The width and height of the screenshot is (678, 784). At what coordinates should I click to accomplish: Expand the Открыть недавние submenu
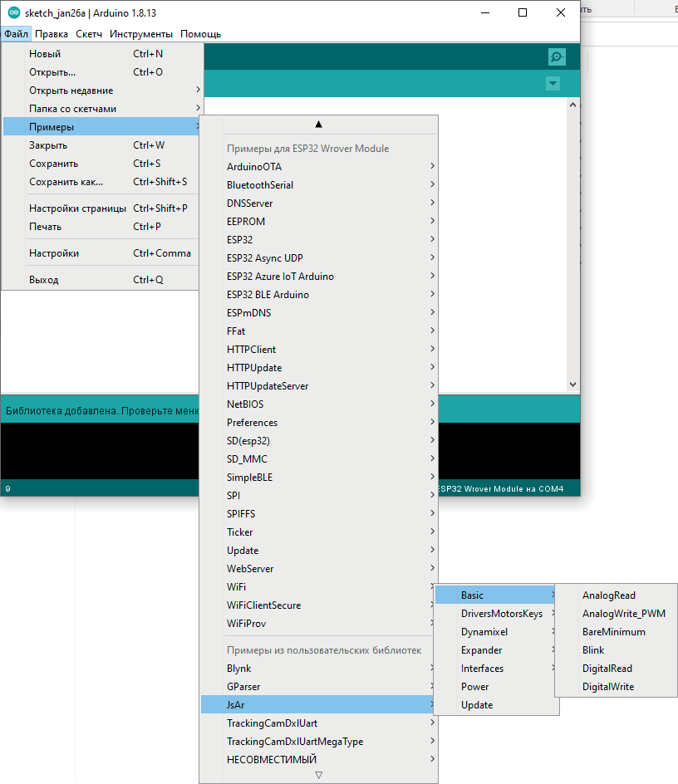(71, 91)
